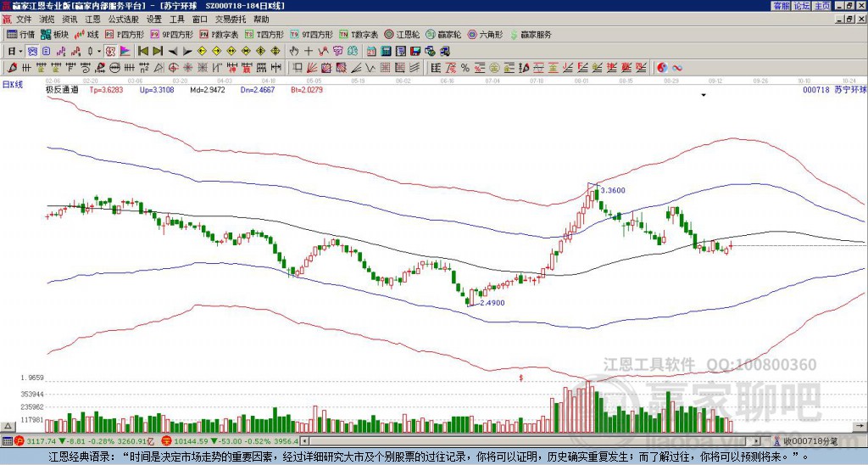Open the calculator icon in toolbar
Image resolution: width=868 pixels, height=465 pixels.
pos(386,51)
